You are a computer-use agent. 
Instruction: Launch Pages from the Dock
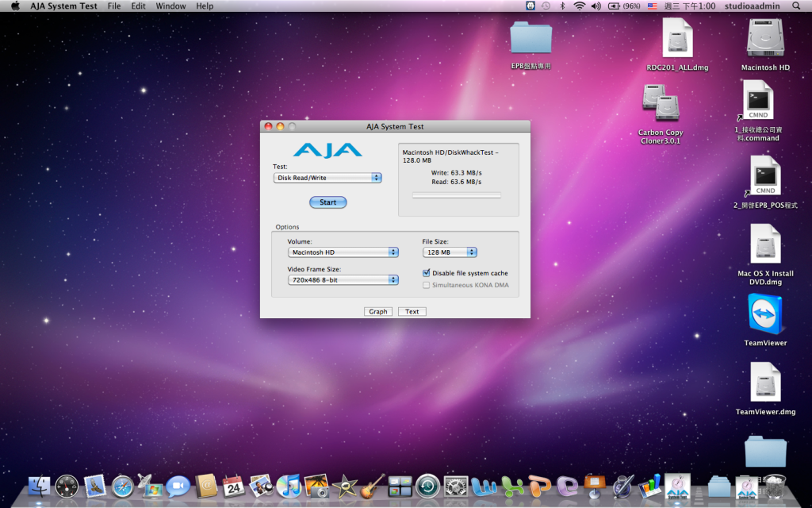(x=622, y=487)
